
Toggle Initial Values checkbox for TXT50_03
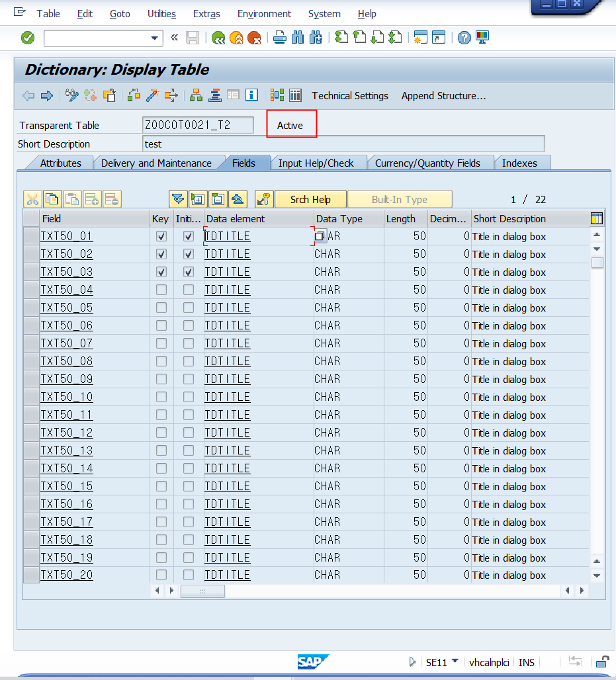tap(189, 272)
